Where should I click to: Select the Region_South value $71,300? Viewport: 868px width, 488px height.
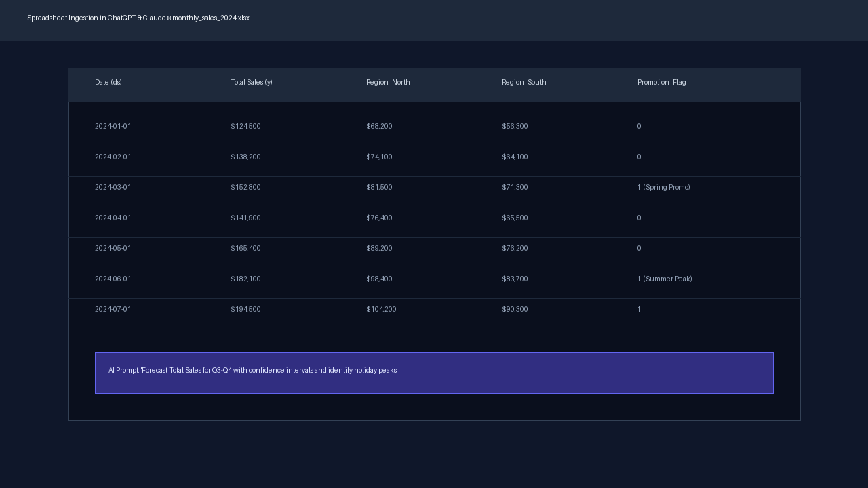coord(515,187)
